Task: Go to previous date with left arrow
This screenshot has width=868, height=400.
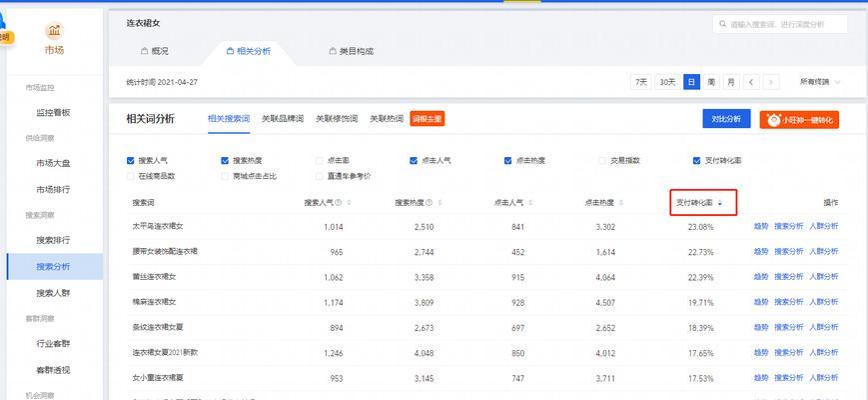Action: click(x=751, y=82)
